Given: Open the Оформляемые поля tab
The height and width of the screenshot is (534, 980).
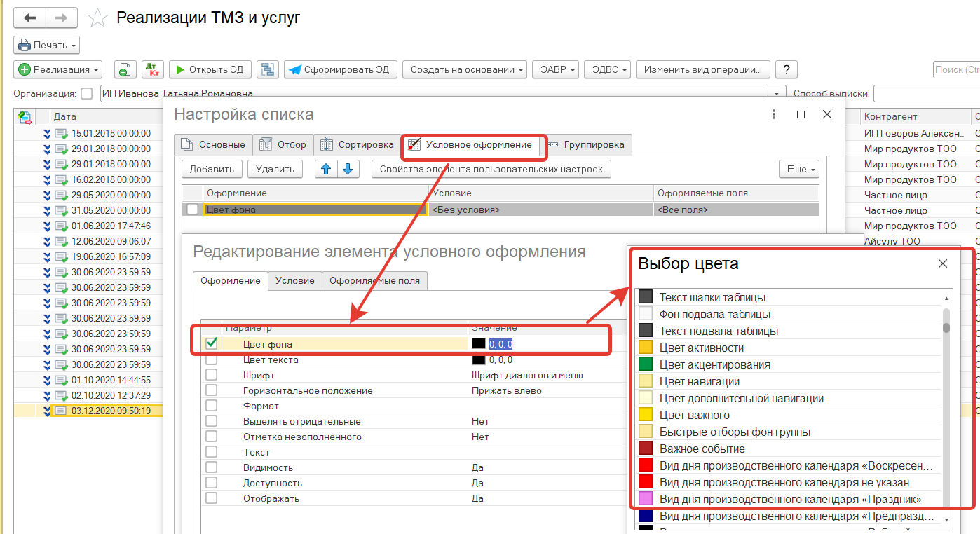Looking at the screenshot, I should (x=374, y=280).
